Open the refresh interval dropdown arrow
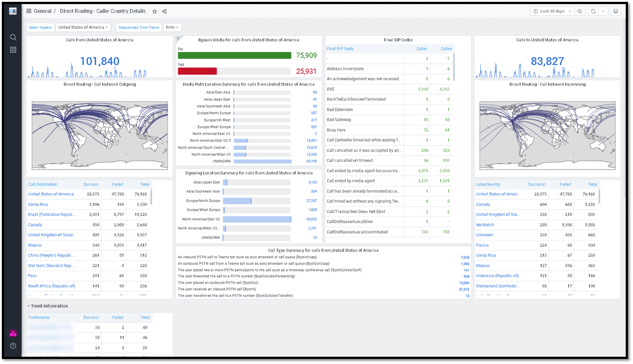 [603, 11]
